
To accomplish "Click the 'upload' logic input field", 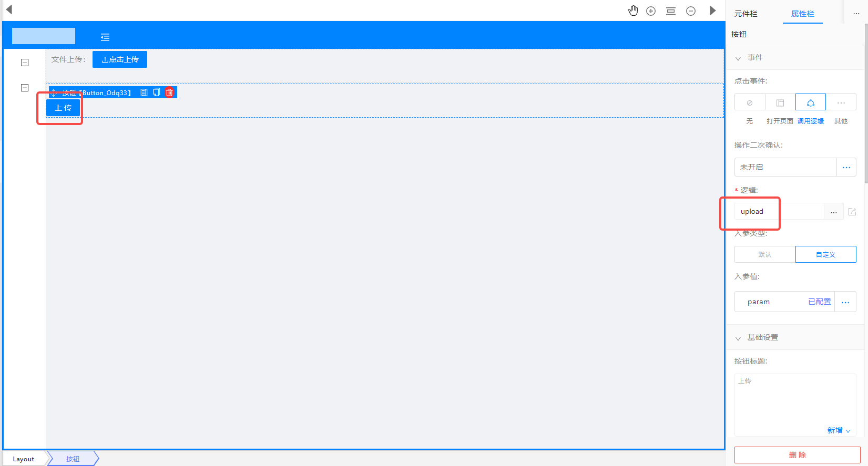I will pyautogui.click(x=779, y=212).
